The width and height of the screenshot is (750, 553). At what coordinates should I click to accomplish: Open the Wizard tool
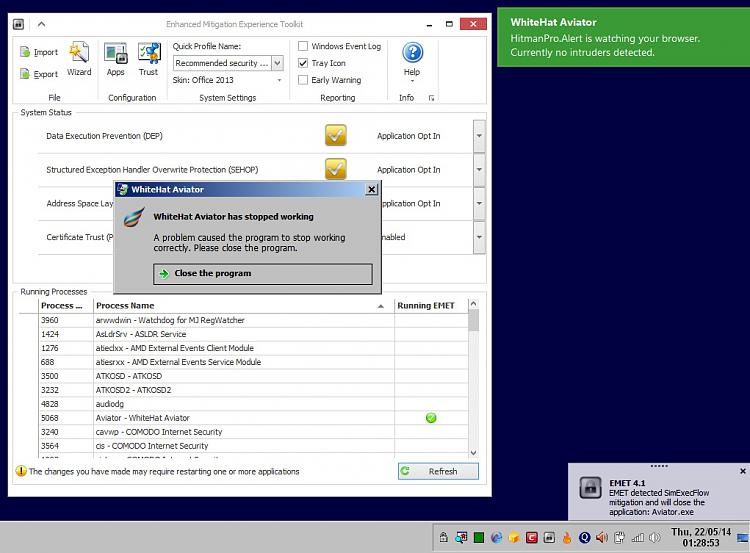tap(79, 58)
